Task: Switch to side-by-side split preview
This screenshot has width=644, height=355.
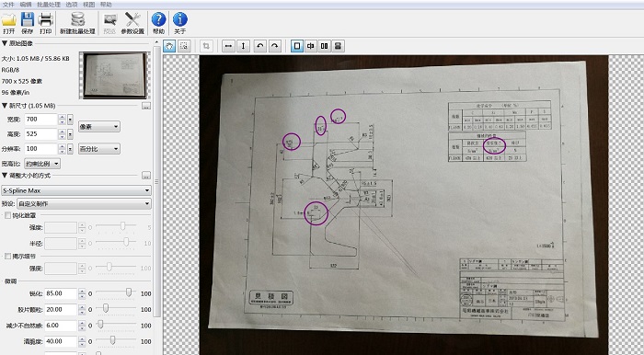Action: pyautogui.click(x=324, y=46)
